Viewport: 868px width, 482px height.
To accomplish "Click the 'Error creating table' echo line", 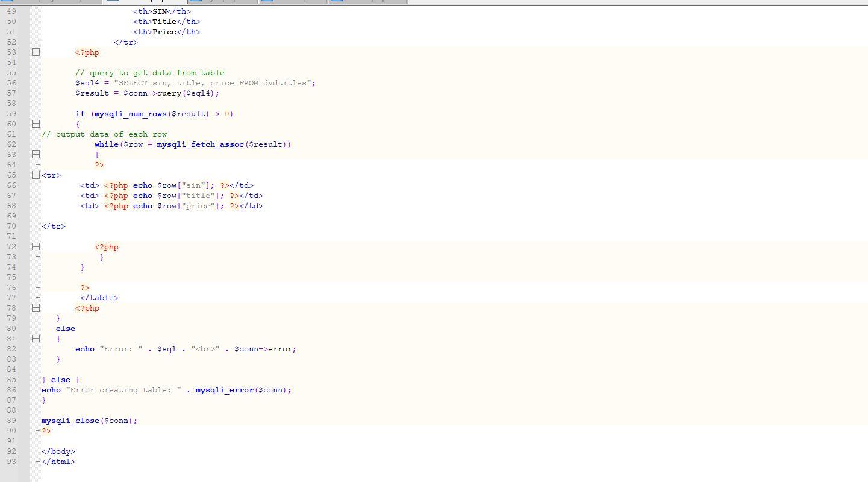I will click(166, 390).
